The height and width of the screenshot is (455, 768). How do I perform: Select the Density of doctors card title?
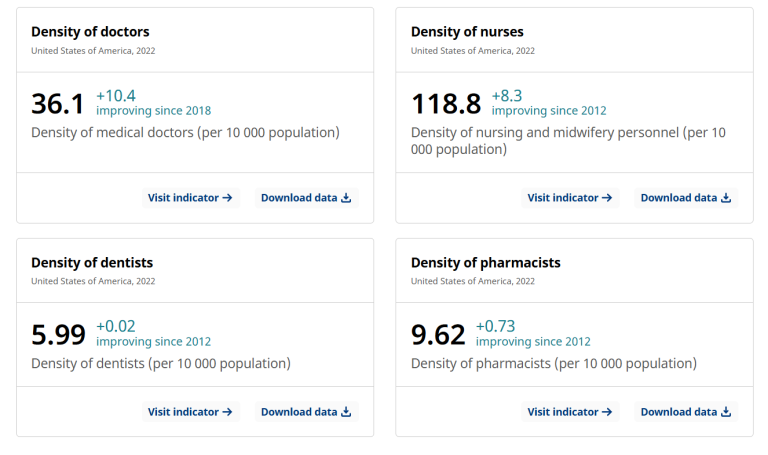90,32
